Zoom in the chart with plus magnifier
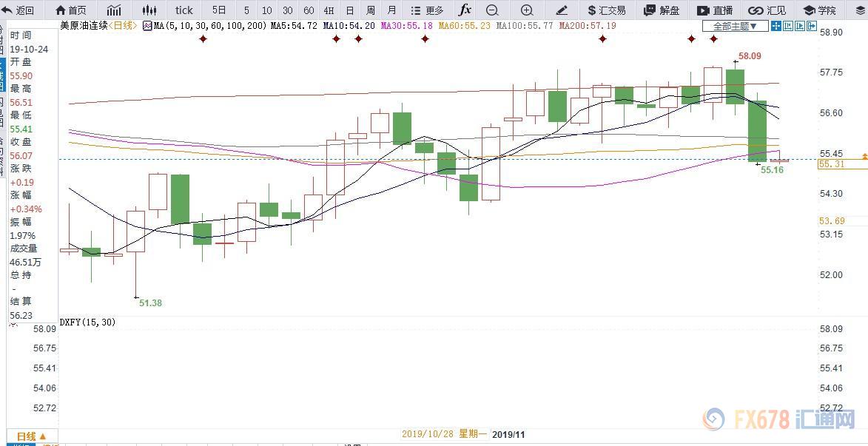 tap(527, 10)
